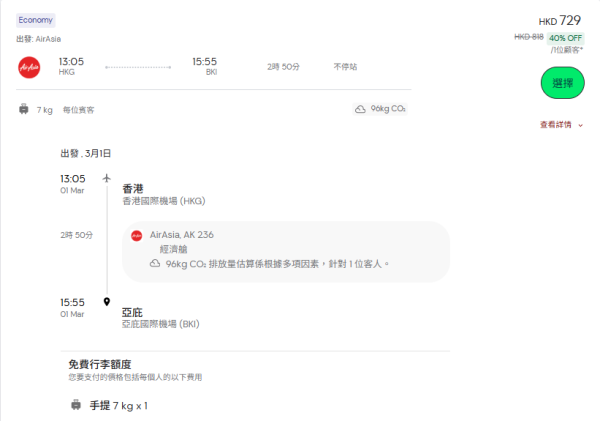The width and height of the screenshot is (600, 421).
Task: Click the AirAsia airline logo
Action: coord(29,66)
